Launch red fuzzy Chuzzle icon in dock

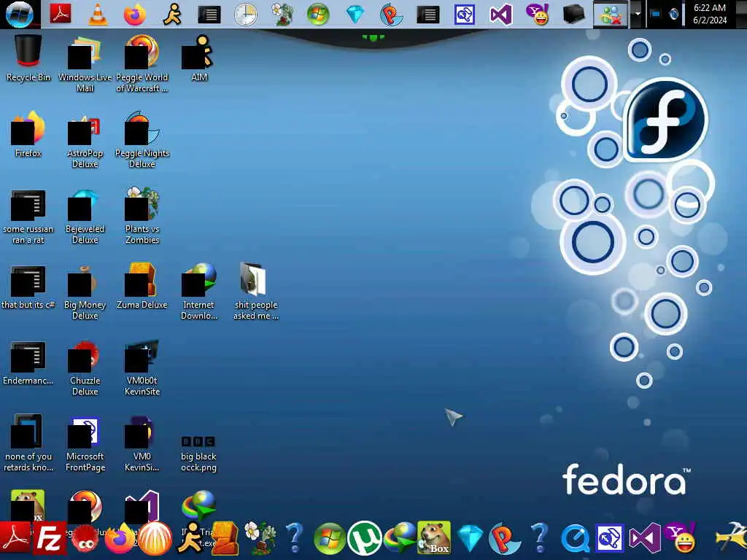tap(85, 539)
